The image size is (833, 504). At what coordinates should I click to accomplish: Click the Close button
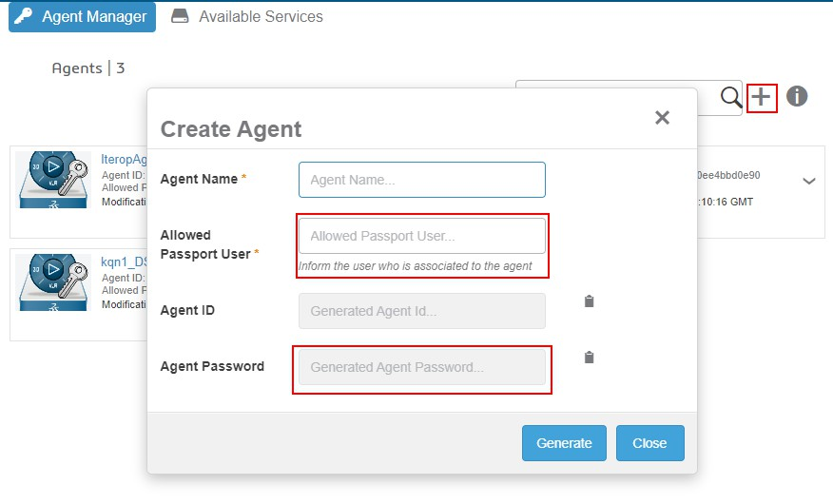click(649, 443)
